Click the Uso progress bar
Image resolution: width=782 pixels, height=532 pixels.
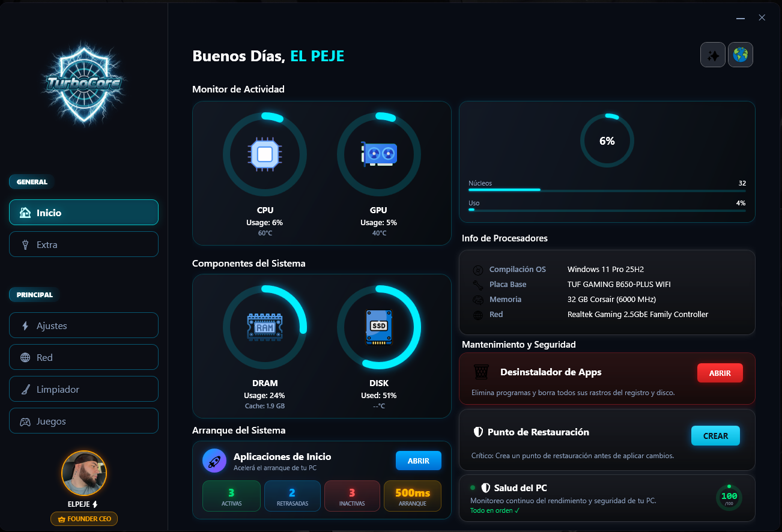pos(607,210)
